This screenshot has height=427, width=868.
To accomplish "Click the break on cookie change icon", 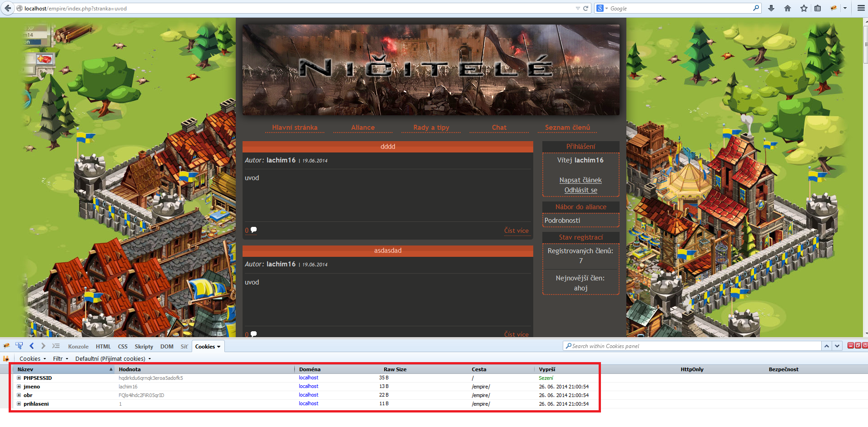I will coord(6,358).
